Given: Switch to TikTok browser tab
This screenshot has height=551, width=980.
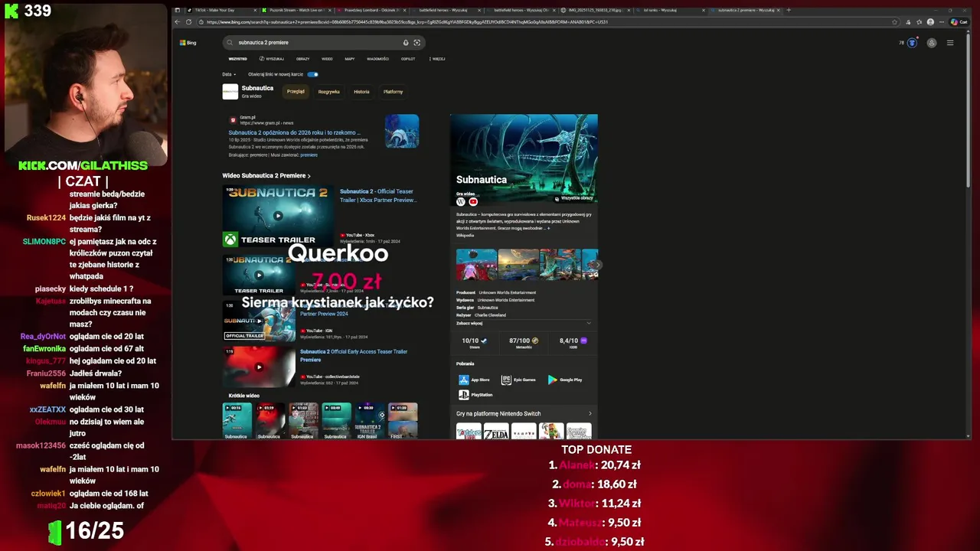Looking at the screenshot, I should tap(220, 10).
